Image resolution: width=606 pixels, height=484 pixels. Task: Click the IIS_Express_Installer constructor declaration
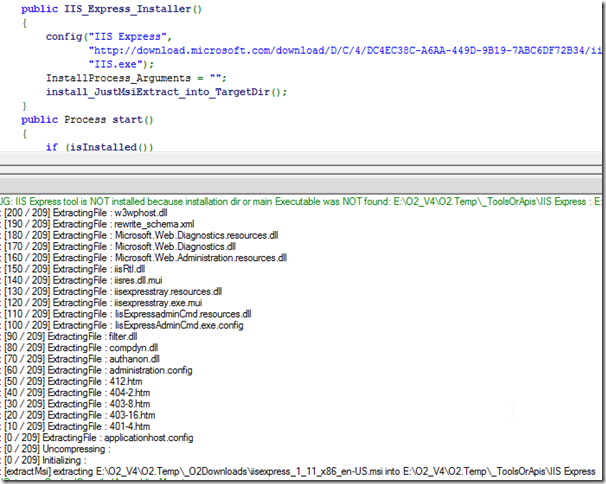tap(111, 9)
